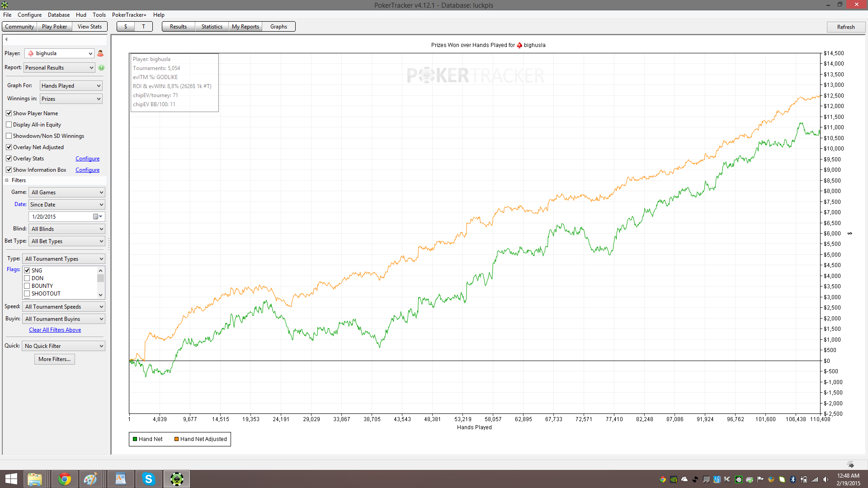This screenshot has width=868, height=488.
Task: Open the Action Center flag icon
Action: [760, 479]
